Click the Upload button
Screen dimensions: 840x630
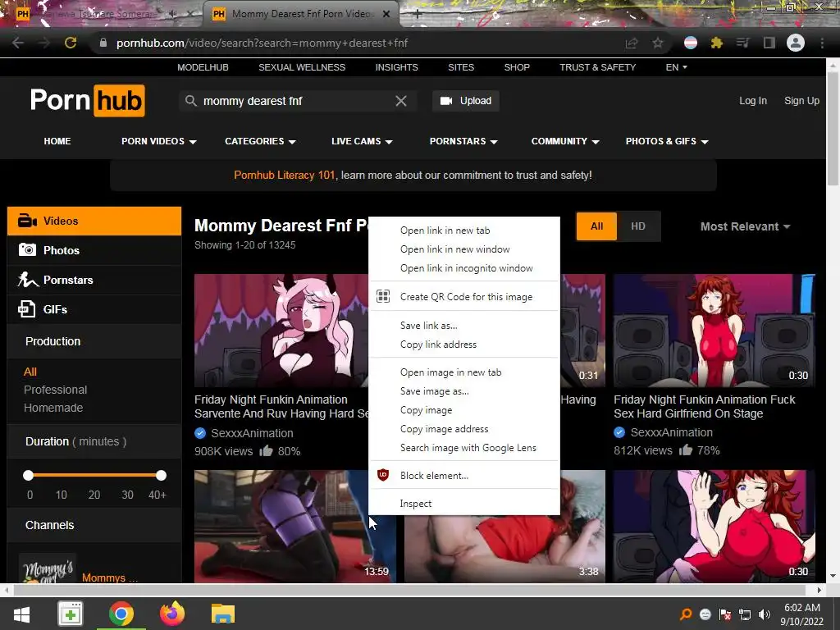point(466,101)
